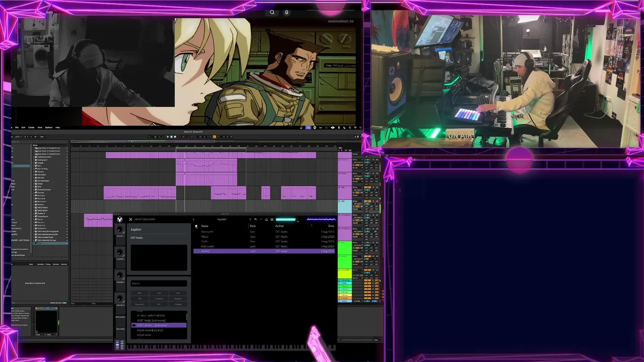
Task: Open the Create menu in Ableton
Action: click(x=31, y=128)
